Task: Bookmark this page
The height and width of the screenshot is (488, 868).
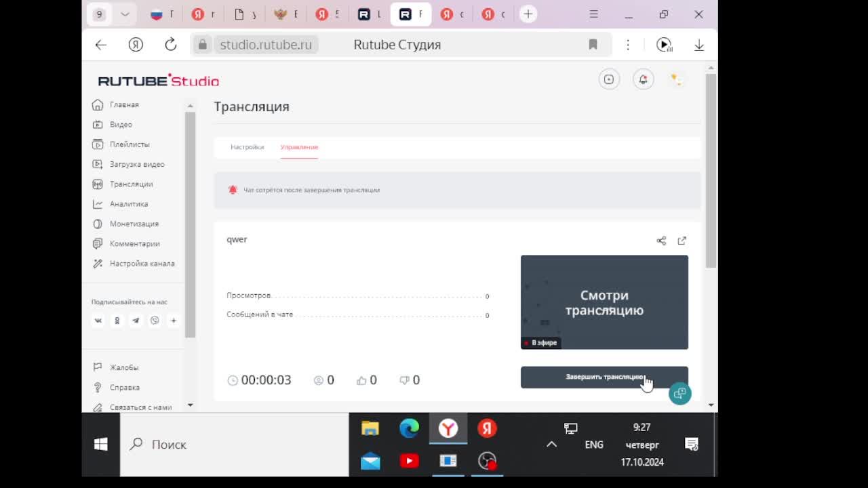Action: tap(593, 45)
